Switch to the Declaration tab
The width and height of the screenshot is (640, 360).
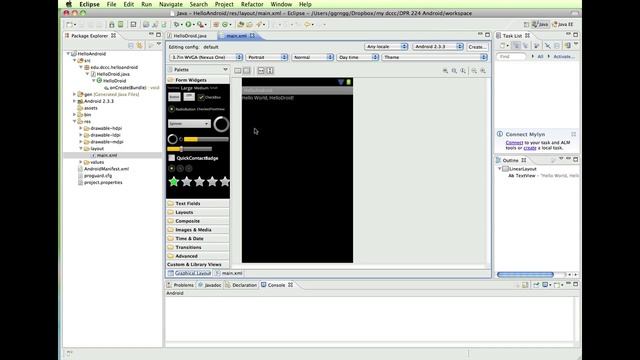point(241,285)
